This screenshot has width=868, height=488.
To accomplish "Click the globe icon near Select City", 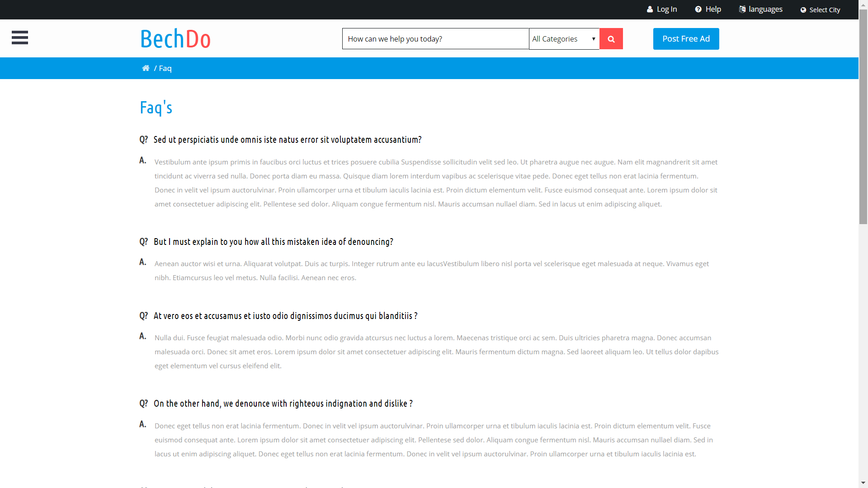I will click(x=803, y=10).
